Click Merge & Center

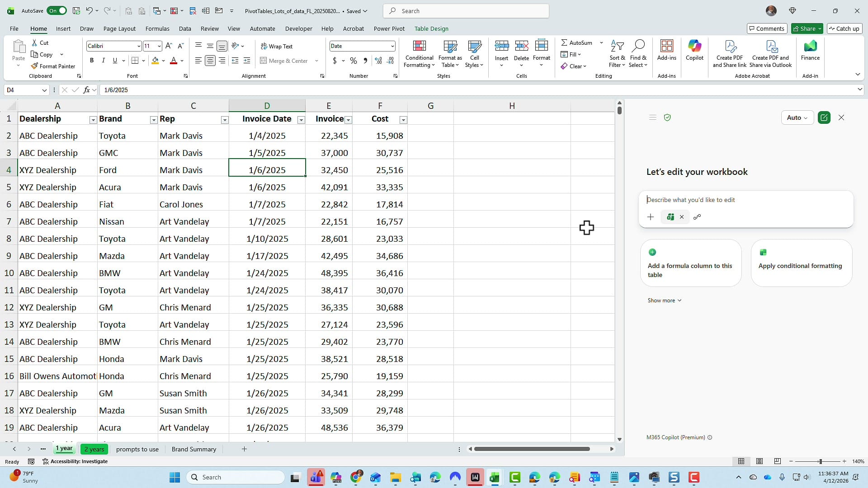tap(284, 61)
